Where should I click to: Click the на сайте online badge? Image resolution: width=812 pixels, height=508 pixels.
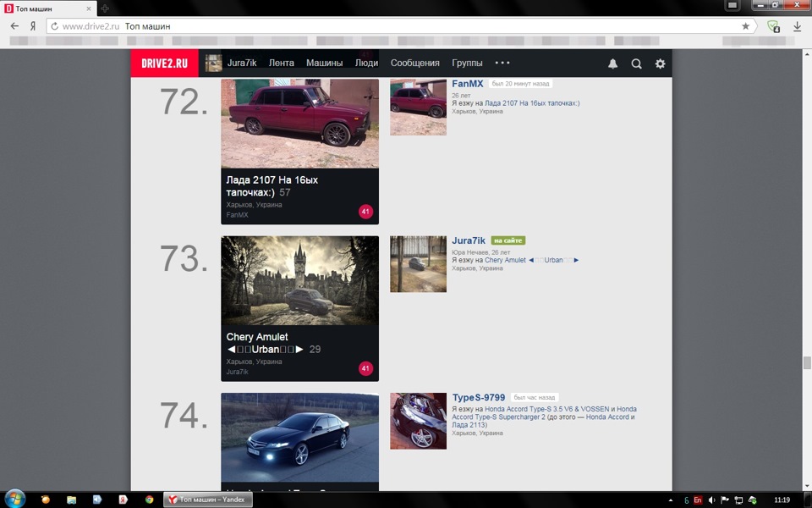(508, 240)
